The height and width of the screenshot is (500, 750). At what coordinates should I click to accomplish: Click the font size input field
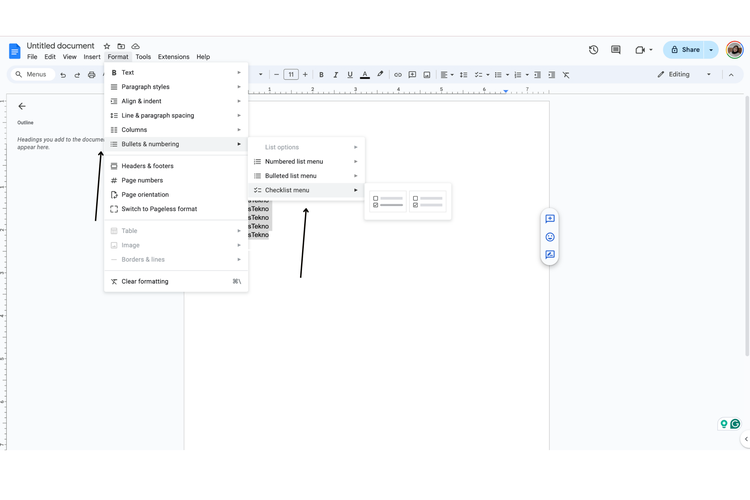(x=291, y=75)
